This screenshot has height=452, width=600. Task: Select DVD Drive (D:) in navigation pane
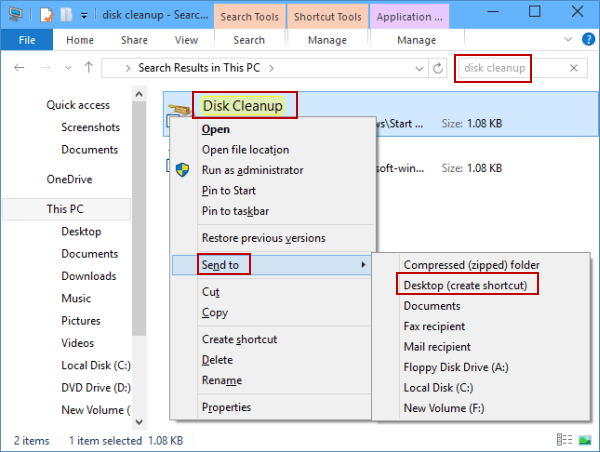[x=96, y=387]
